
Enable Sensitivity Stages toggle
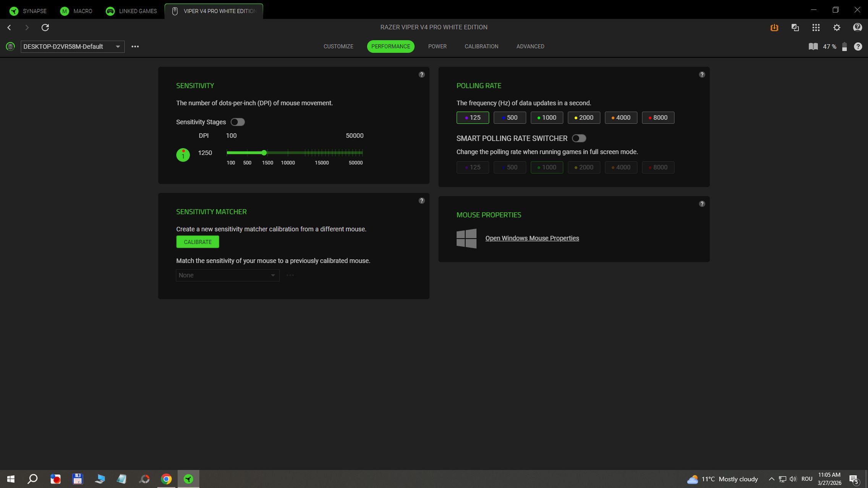click(238, 122)
